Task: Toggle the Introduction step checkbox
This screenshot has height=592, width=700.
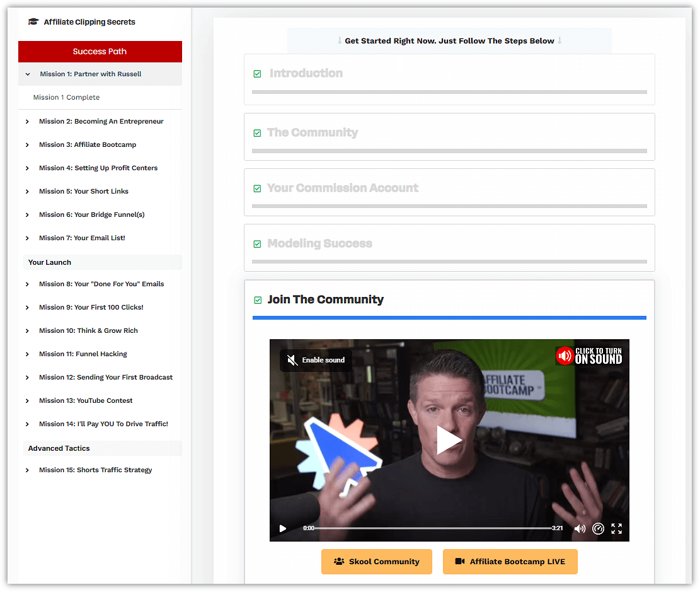Action: coord(257,74)
